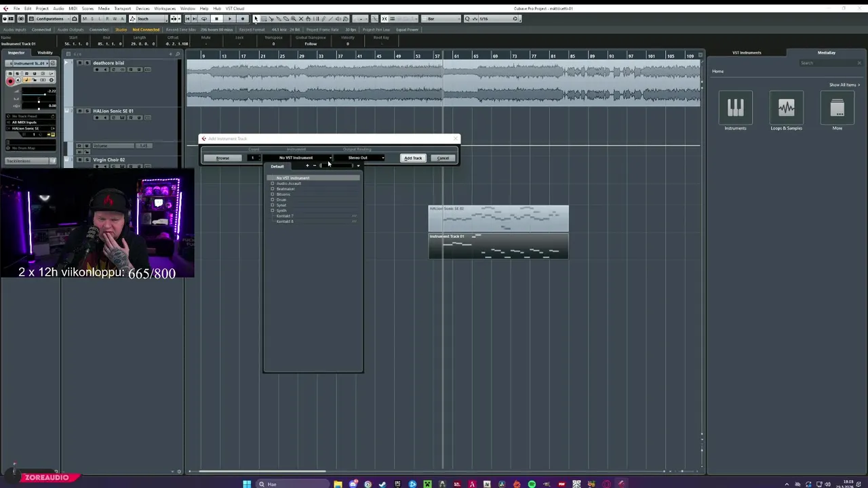Toggle the Cycle loop button in the transport
The height and width of the screenshot is (488, 868).
[204, 18]
